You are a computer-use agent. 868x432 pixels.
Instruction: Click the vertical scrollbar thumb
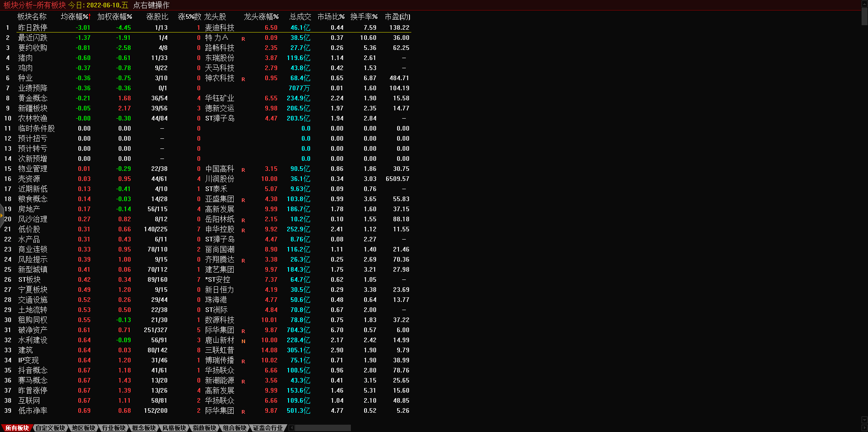pyautogui.click(x=864, y=16)
